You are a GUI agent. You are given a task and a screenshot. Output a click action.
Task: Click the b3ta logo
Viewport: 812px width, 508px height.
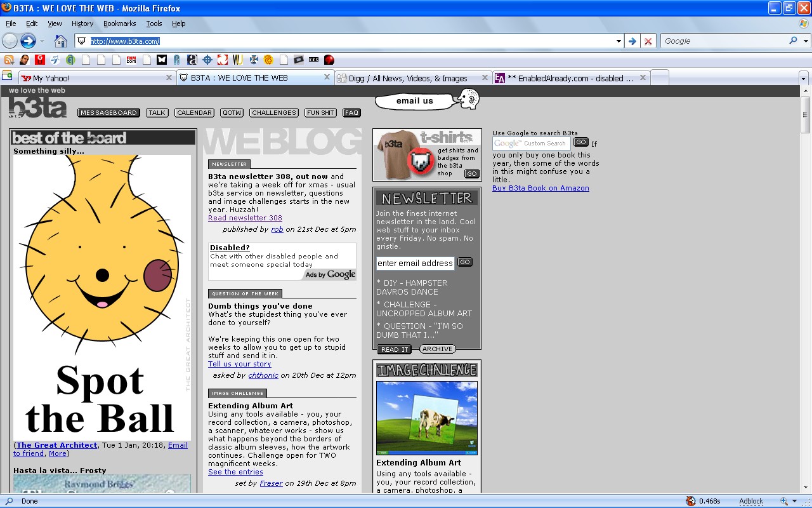coord(37,107)
